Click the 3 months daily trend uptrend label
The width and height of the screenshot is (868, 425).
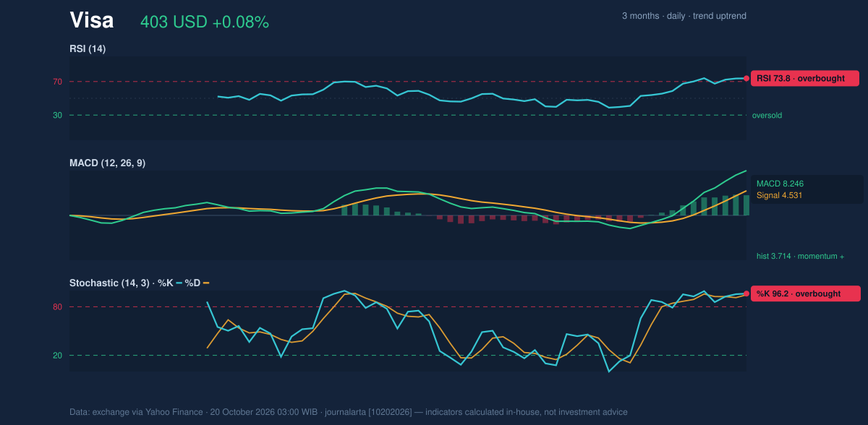tap(684, 16)
